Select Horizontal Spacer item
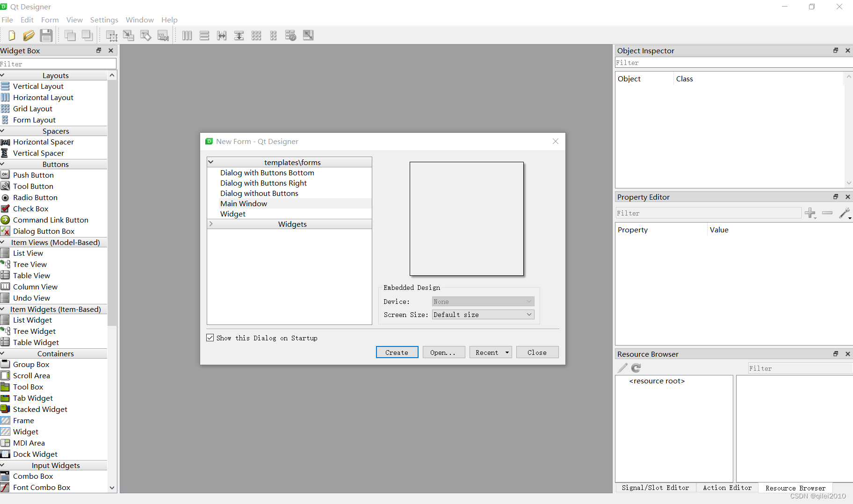The image size is (853, 504). click(43, 142)
